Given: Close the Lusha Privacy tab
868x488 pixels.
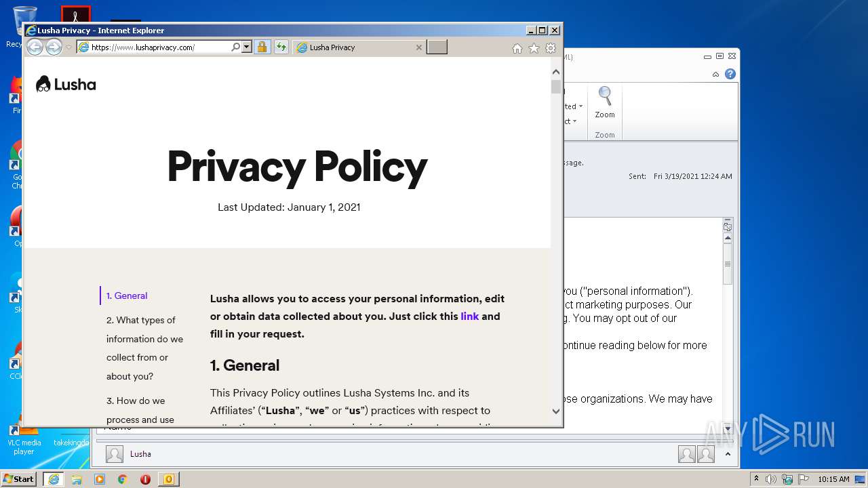Looking at the screenshot, I should click(x=418, y=47).
